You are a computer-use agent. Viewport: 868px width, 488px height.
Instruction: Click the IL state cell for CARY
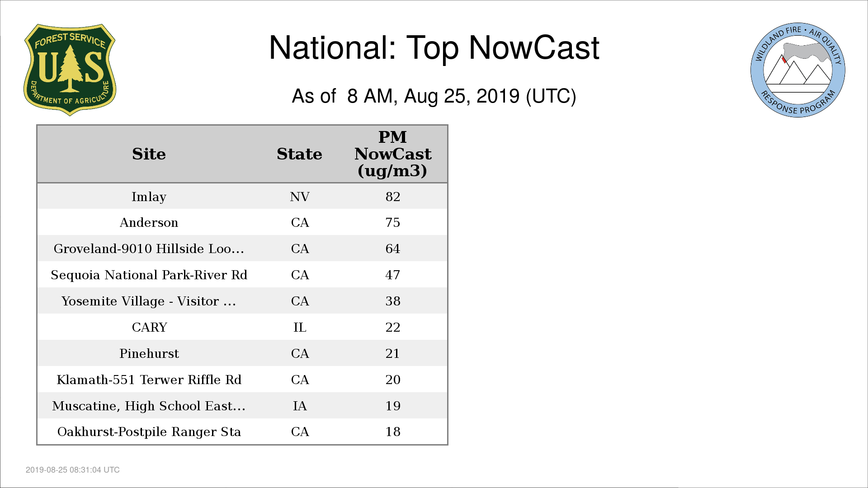coord(300,327)
